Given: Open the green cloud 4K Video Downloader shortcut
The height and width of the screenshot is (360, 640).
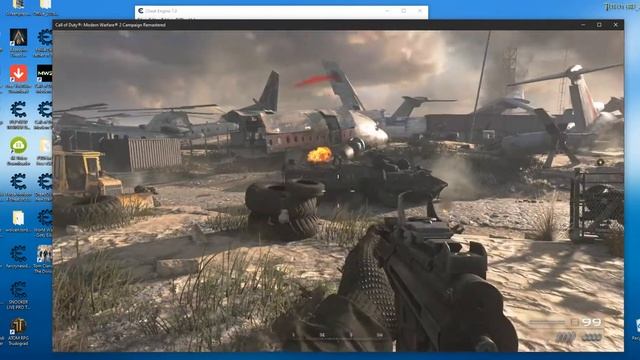Looking at the screenshot, I should 18,151.
